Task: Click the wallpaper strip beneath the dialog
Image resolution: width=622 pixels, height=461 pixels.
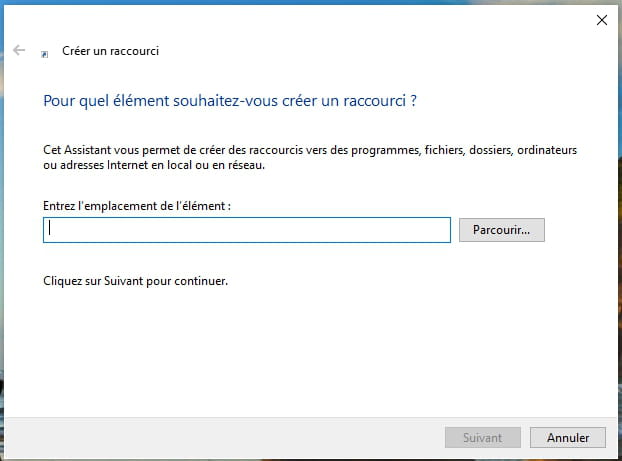Action: (x=300, y=458)
